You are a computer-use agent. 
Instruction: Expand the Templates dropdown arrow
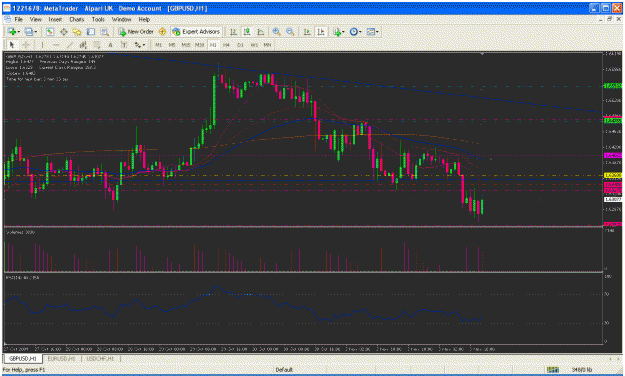point(377,31)
